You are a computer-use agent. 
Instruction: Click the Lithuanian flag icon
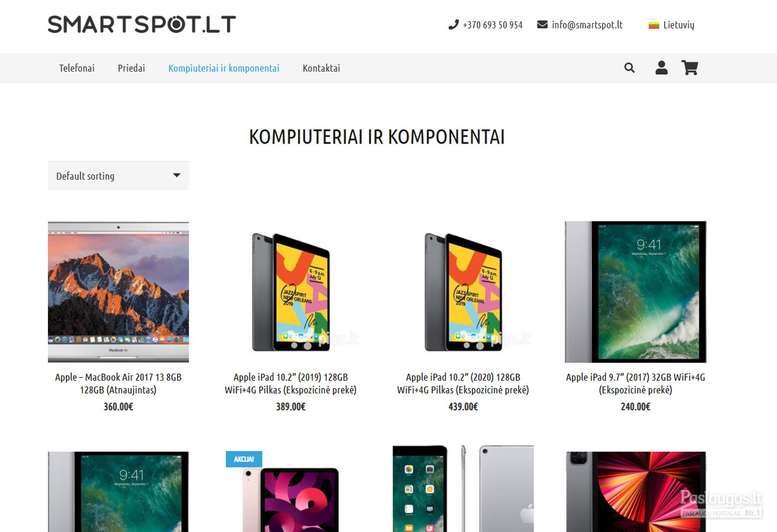pyautogui.click(x=653, y=25)
